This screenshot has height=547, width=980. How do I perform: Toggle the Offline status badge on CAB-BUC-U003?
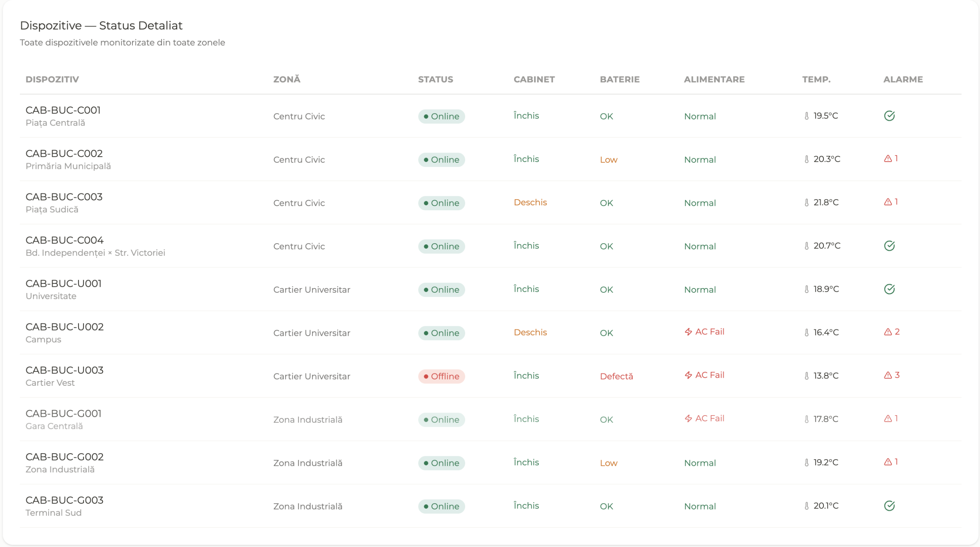click(441, 376)
